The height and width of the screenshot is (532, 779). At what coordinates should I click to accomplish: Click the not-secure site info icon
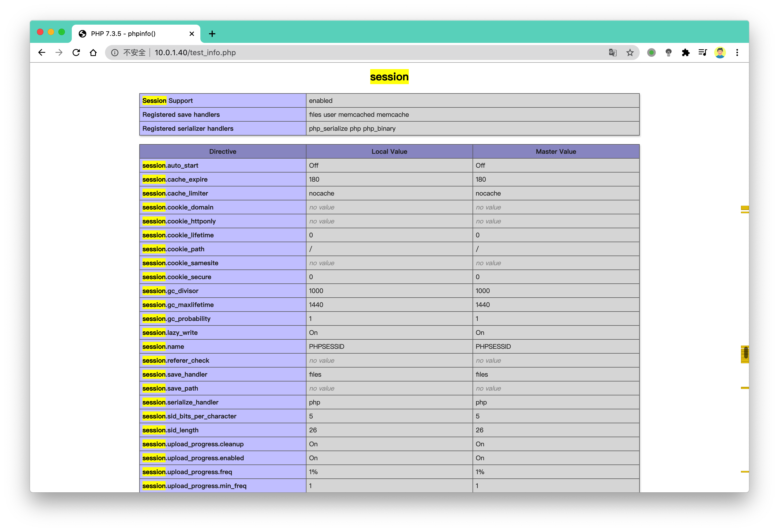coord(115,53)
